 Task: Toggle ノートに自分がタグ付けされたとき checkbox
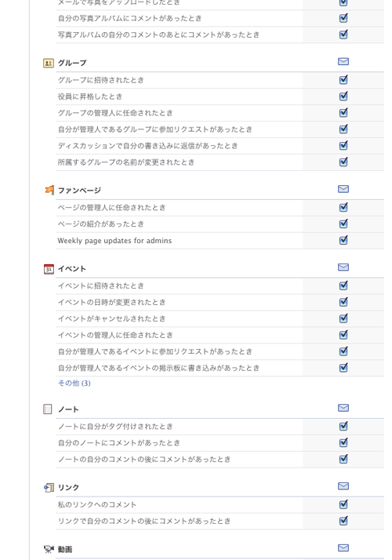point(343,426)
